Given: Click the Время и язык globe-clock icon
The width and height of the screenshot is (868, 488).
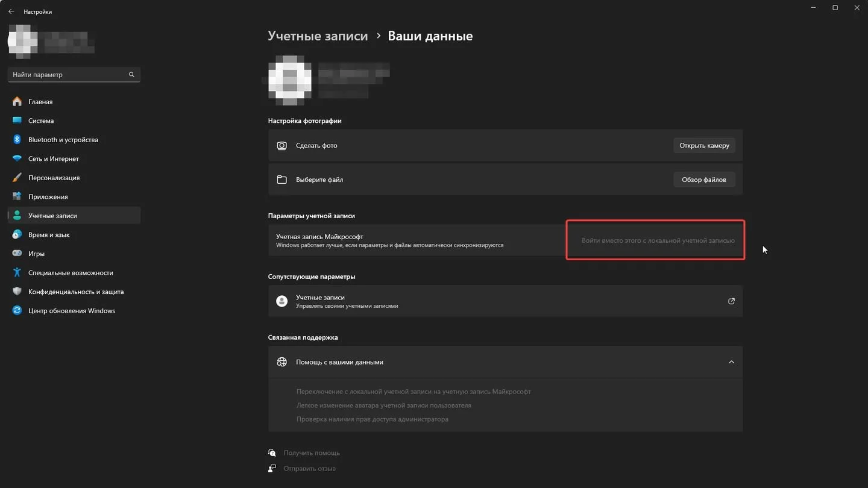Looking at the screenshot, I should click(17, 234).
